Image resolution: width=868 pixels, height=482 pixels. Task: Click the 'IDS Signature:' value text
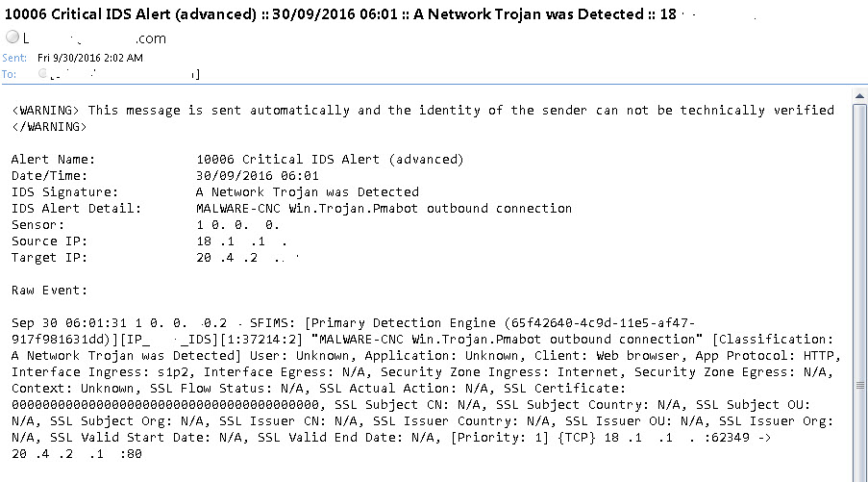pos(307,191)
